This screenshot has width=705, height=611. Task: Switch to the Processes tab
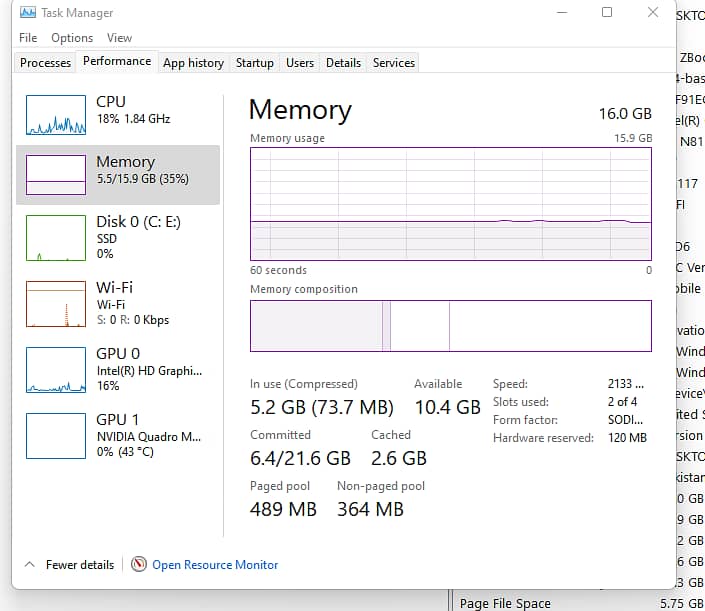pos(46,62)
